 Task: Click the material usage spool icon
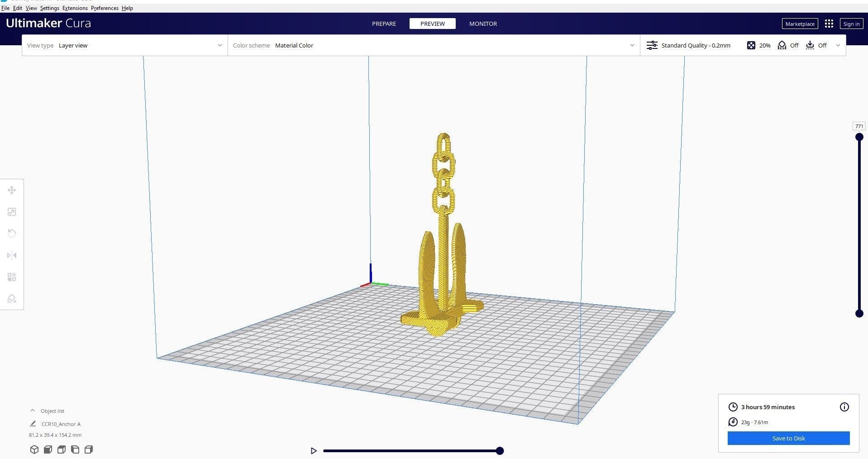pyautogui.click(x=733, y=422)
